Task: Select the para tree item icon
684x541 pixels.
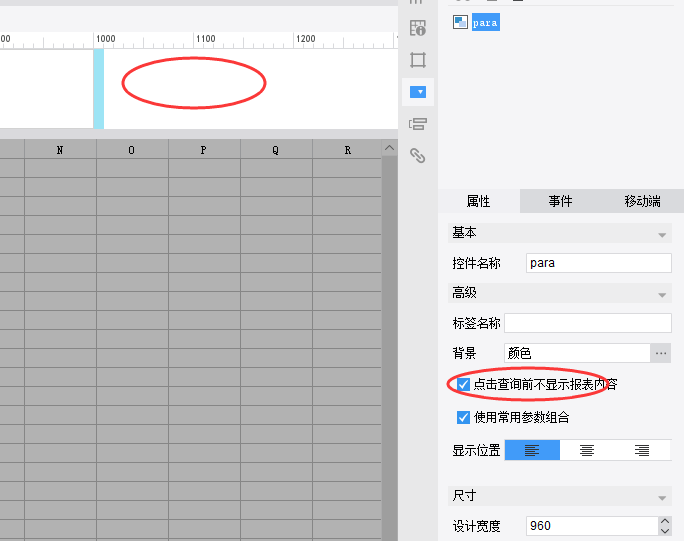Action: click(x=460, y=22)
